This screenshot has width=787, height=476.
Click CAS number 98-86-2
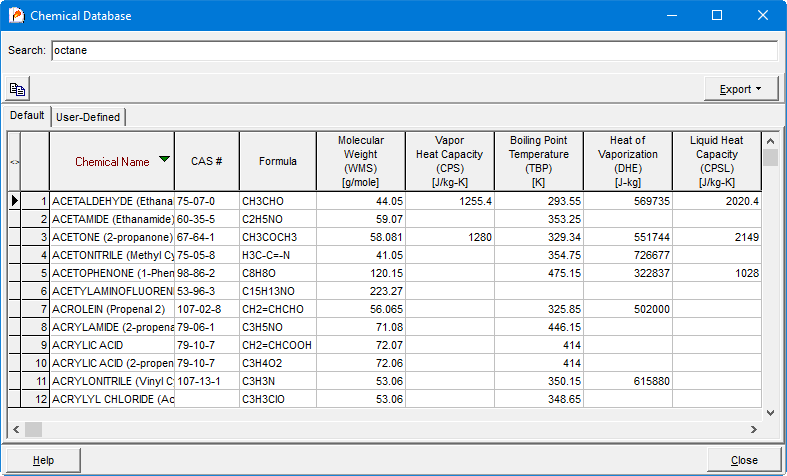coord(207,274)
